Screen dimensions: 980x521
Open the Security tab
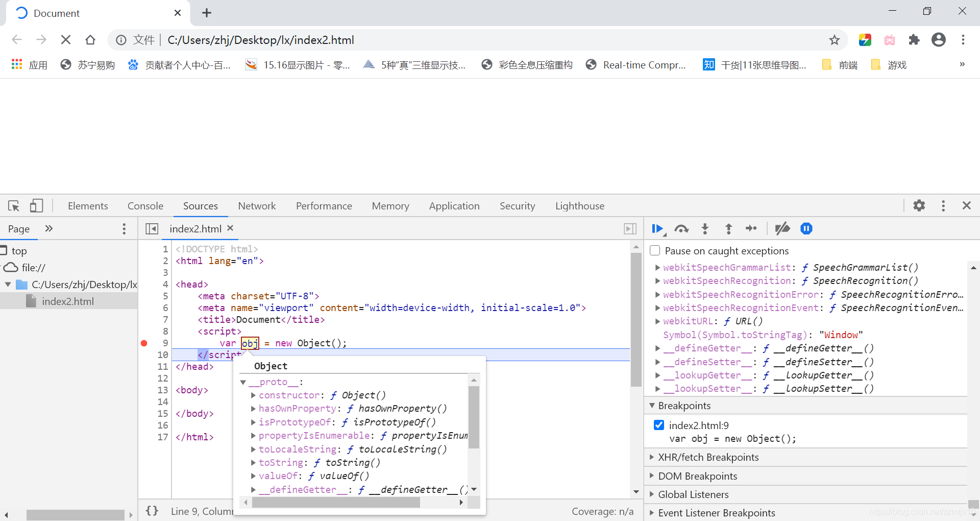[x=518, y=206]
